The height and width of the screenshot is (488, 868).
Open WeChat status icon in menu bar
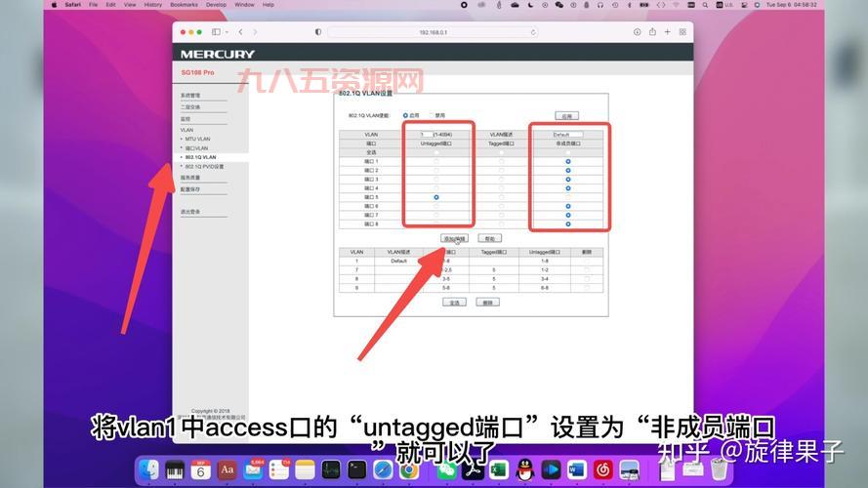(559, 5)
